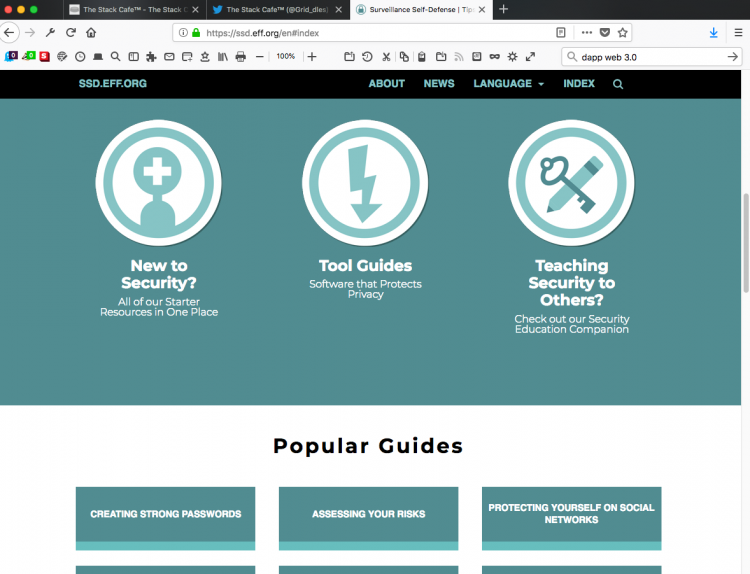Click the email link envelope icon
This screenshot has height=574, width=750.
(x=169, y=56)
